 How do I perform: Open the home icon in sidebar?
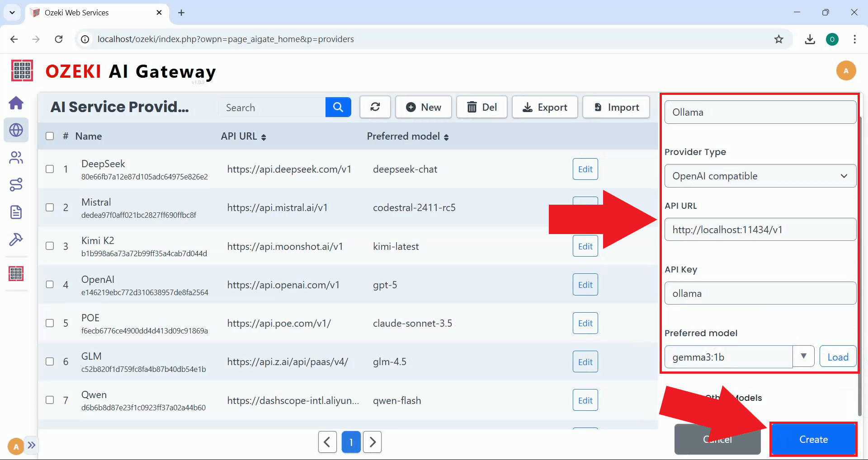[16, 103]
